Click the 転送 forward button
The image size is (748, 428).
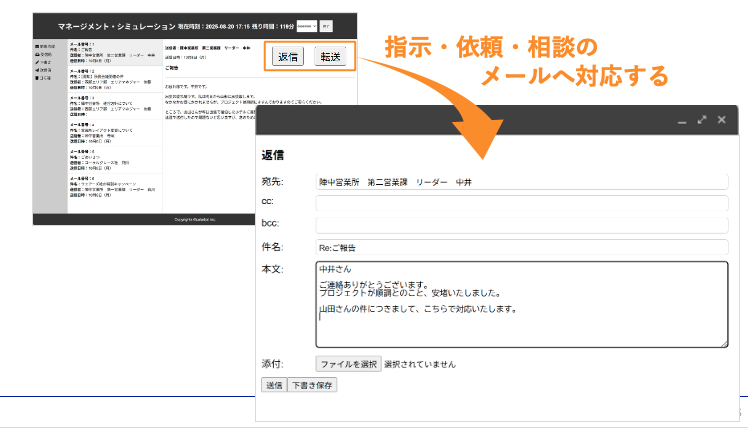click(330, 56)
